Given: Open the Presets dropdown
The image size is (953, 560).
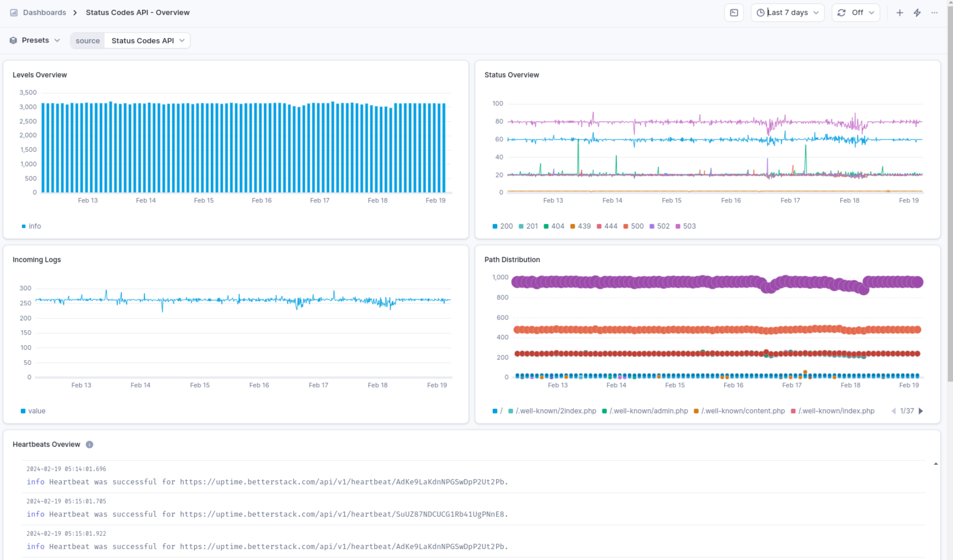Looking at the screenshot, I should coord(35,40).
